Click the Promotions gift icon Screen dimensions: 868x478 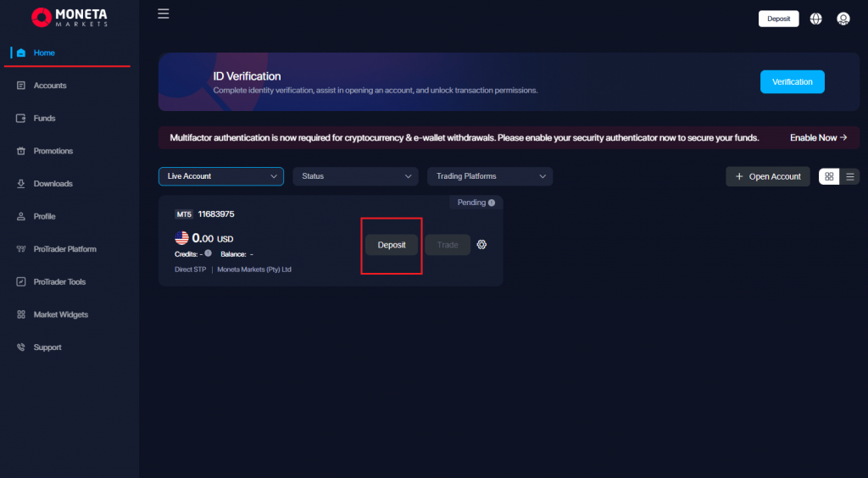21,151
